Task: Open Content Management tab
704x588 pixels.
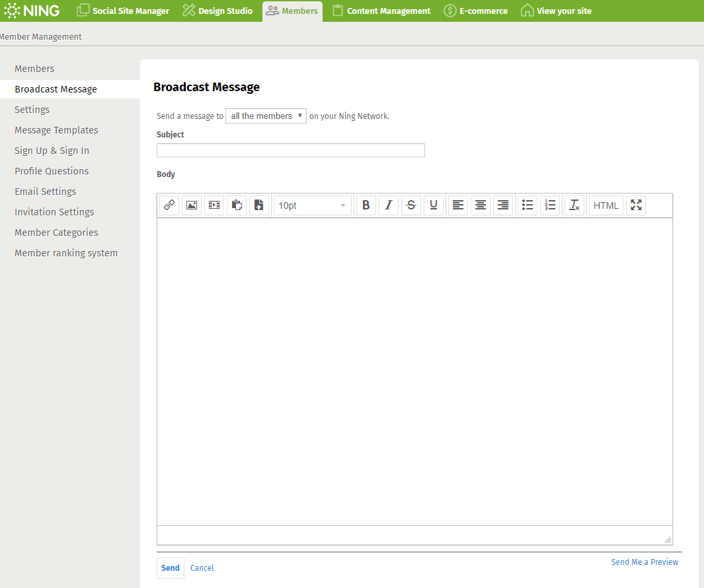Action: point(381,11)
